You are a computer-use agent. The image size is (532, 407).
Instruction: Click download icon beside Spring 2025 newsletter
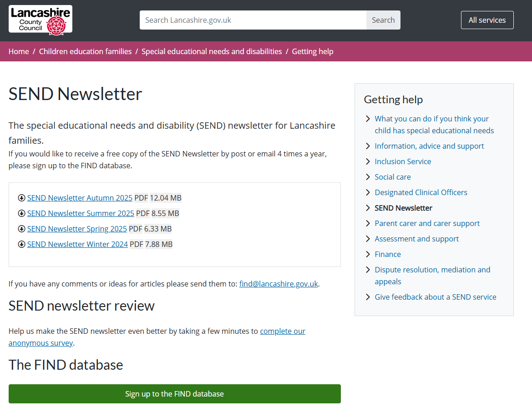click(x=21, y=229)
